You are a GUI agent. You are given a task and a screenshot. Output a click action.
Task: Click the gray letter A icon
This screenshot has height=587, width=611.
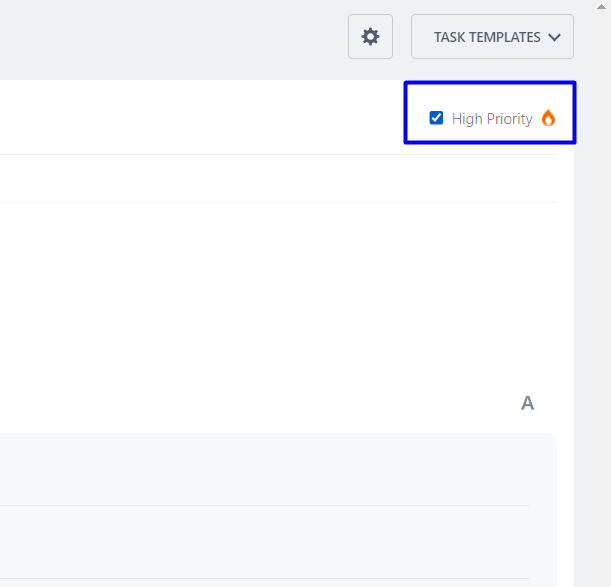click(527, 403)
